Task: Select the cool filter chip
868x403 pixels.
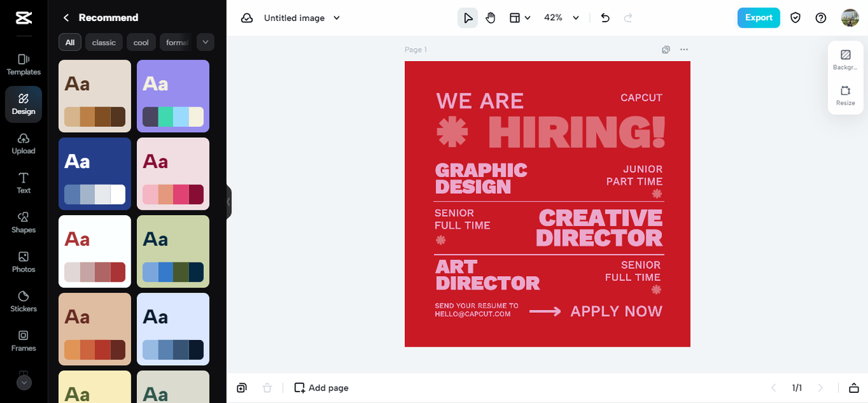Action: coord(141,42)
